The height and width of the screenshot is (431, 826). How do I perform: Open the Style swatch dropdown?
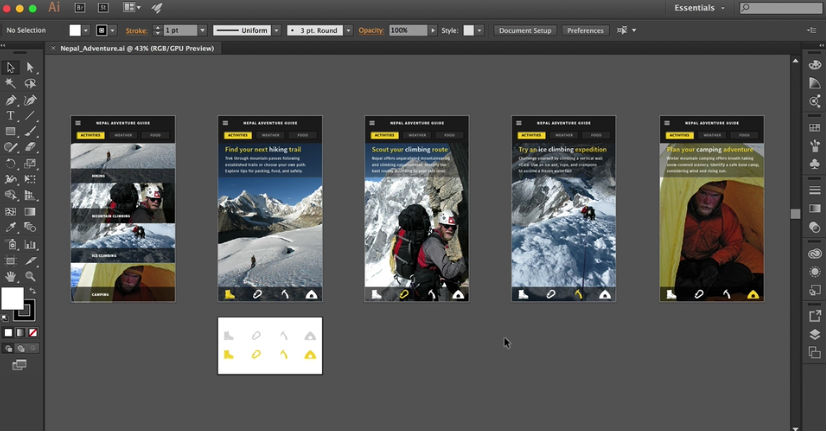[x=479, y=31]
